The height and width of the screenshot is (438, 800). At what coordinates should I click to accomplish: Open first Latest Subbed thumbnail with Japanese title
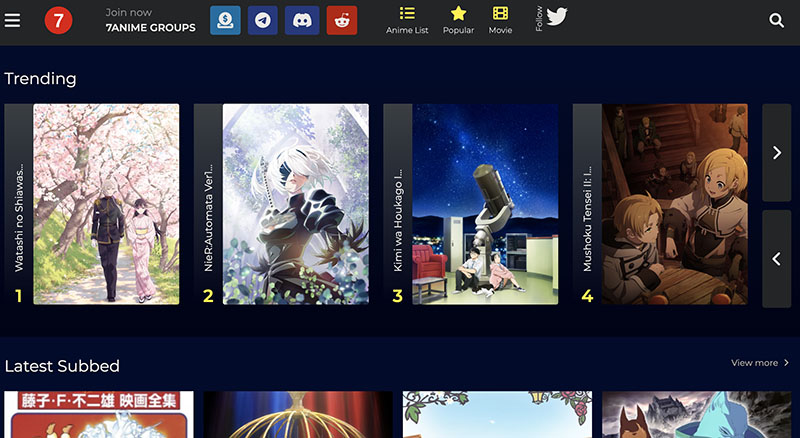[x=99, y=415]
